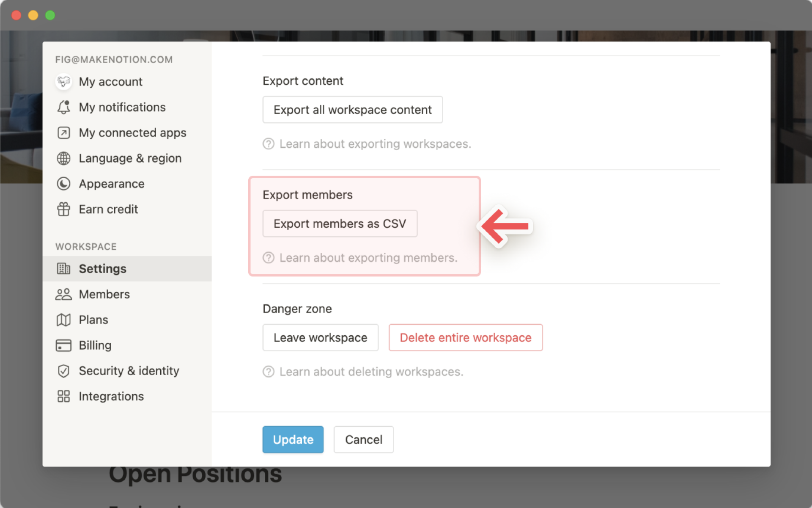
Task: Click the Cancel button
Action: tap(364, 439)
